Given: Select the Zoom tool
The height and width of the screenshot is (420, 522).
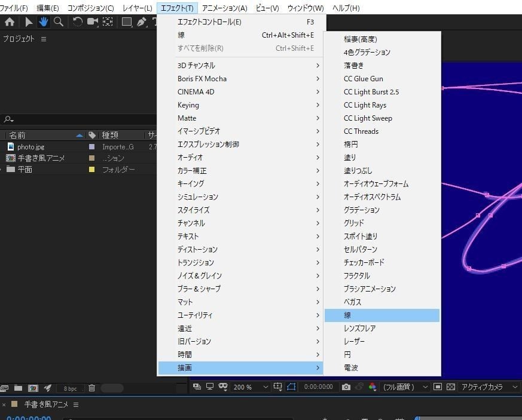Looking at the screenshot, I should tap(59, 22).
